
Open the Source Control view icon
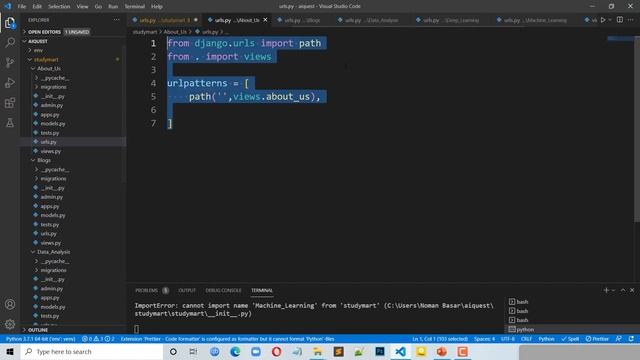(10, 62)
